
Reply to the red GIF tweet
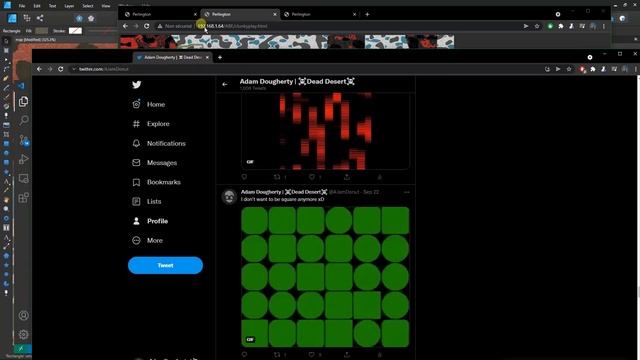(x=244, y=177)
